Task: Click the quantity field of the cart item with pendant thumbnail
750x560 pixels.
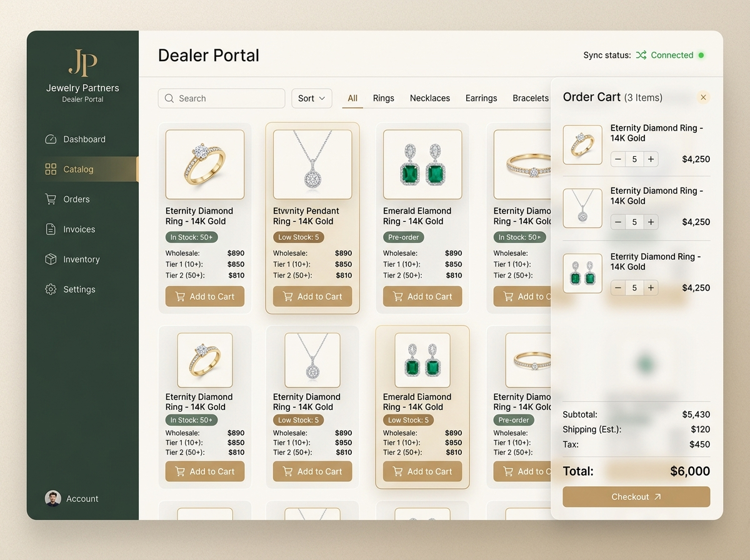Action: tap(634, 222)
